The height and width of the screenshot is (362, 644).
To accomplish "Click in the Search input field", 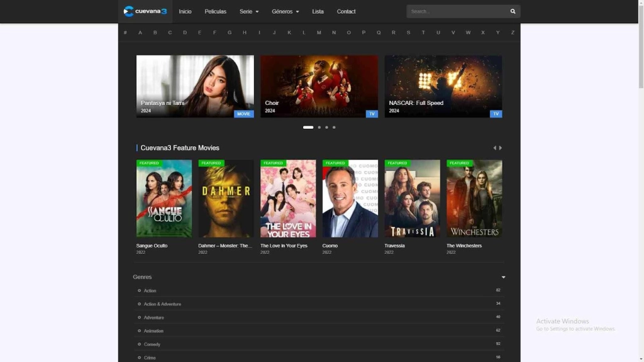I will click(458, 11).
